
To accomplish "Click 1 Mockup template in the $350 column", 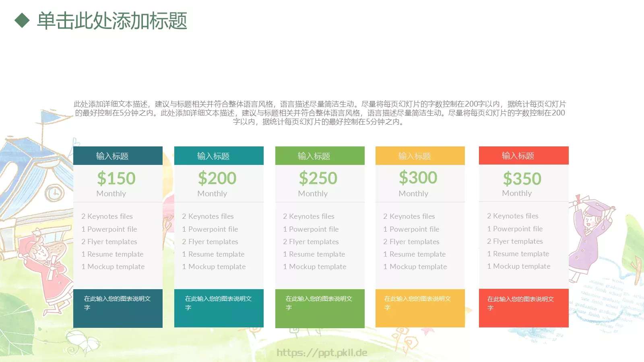I will coord(518,266).
